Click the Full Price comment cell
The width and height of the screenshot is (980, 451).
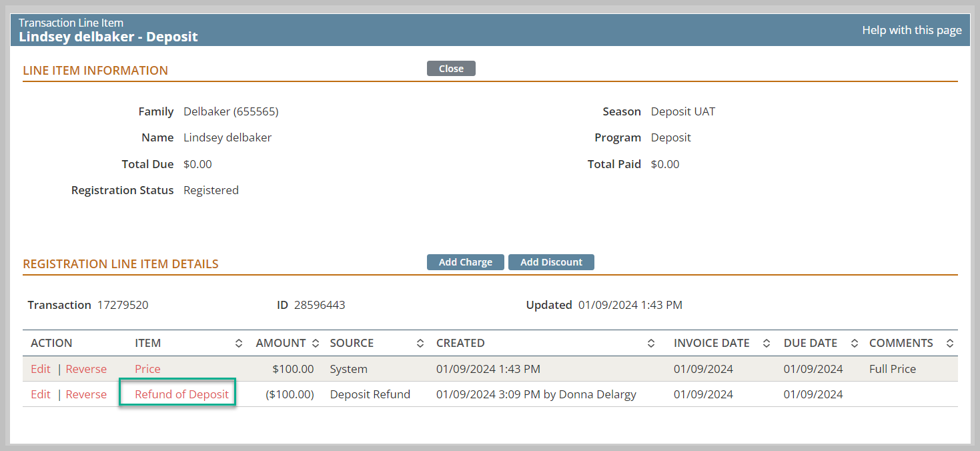(x=893, y=369)
